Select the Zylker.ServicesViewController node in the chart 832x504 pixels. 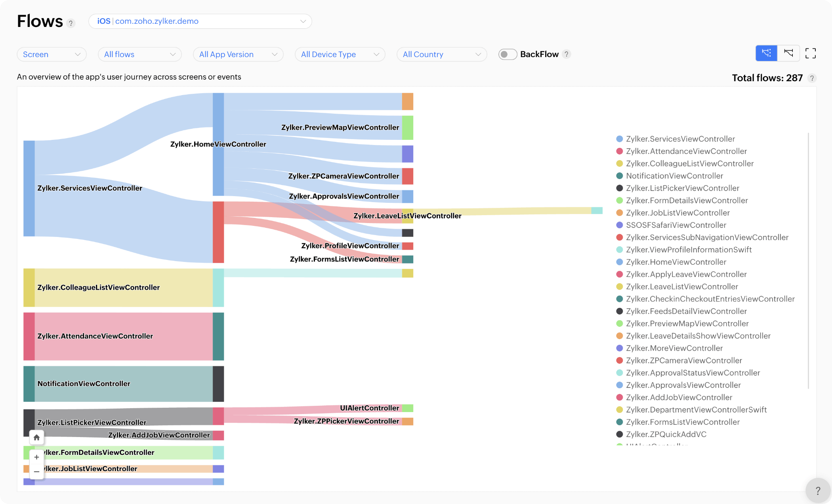(29, 188)
